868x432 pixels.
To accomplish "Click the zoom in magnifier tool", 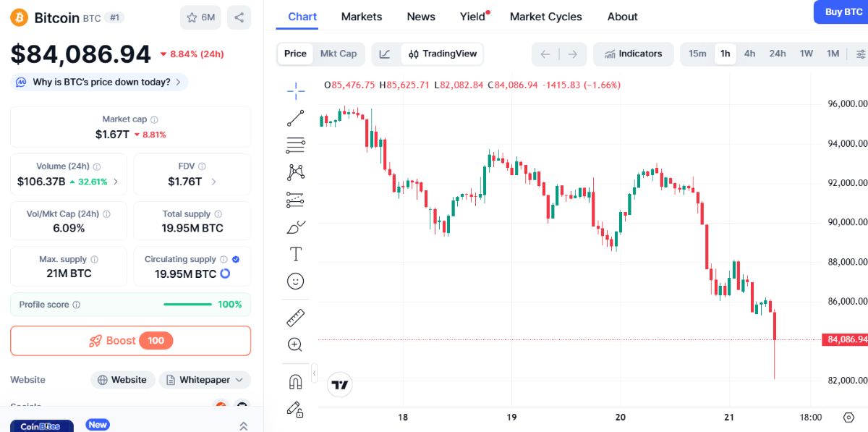I will (295, 344).
